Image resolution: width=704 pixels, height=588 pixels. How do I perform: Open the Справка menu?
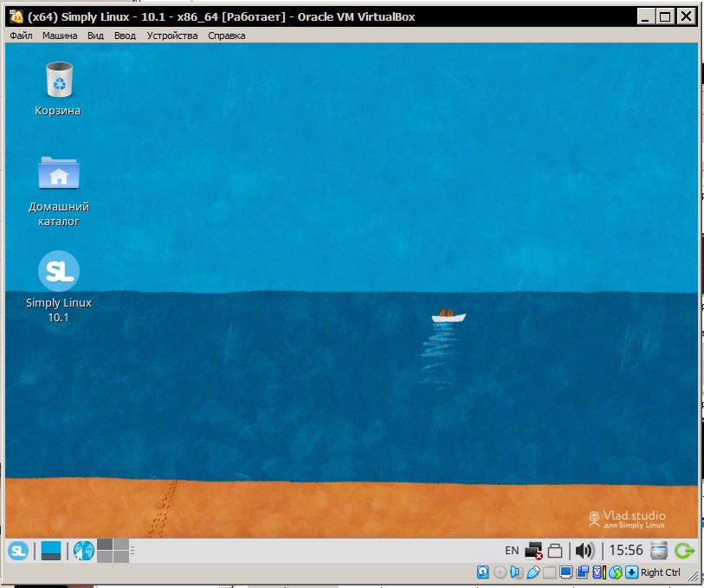point(226,36)
